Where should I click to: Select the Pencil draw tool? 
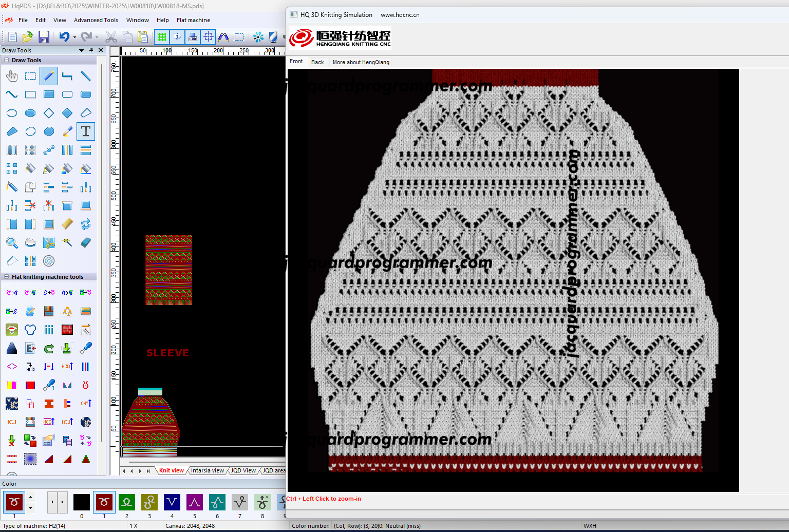(49, 77)
